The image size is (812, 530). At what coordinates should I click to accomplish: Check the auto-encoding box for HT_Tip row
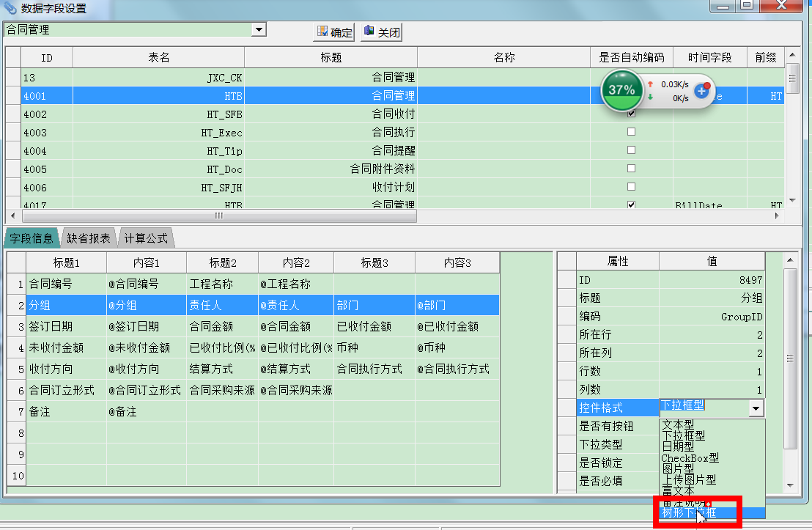(631, 150)
